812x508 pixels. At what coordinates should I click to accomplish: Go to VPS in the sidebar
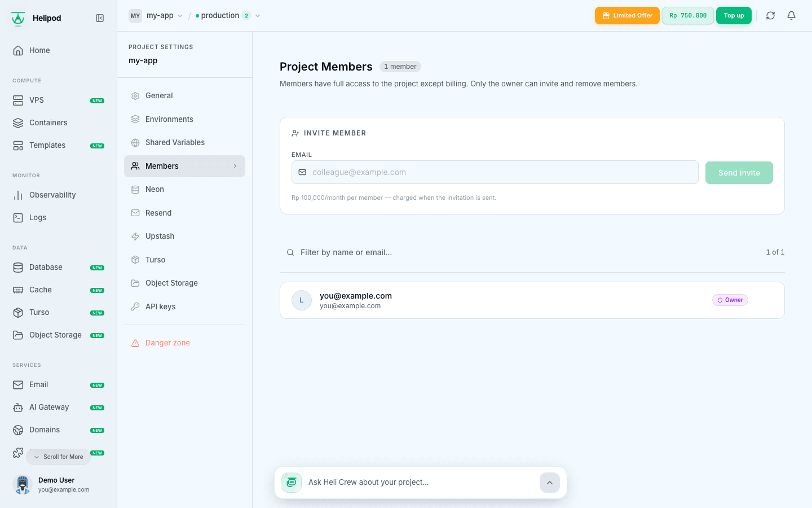coord(58,100)
